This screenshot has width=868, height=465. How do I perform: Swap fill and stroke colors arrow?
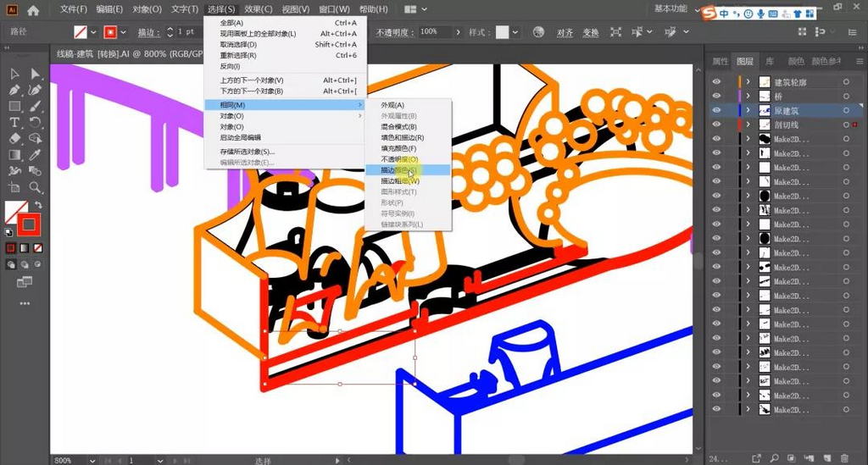(40, 206)
